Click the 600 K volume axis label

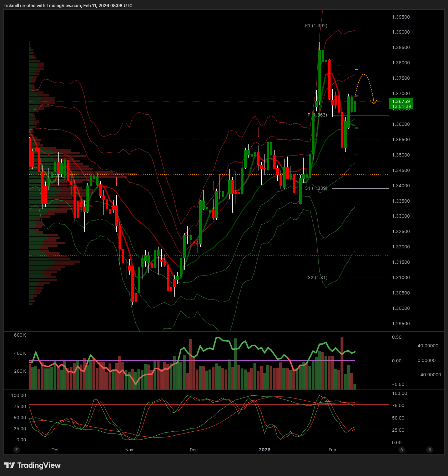[20, 335]
